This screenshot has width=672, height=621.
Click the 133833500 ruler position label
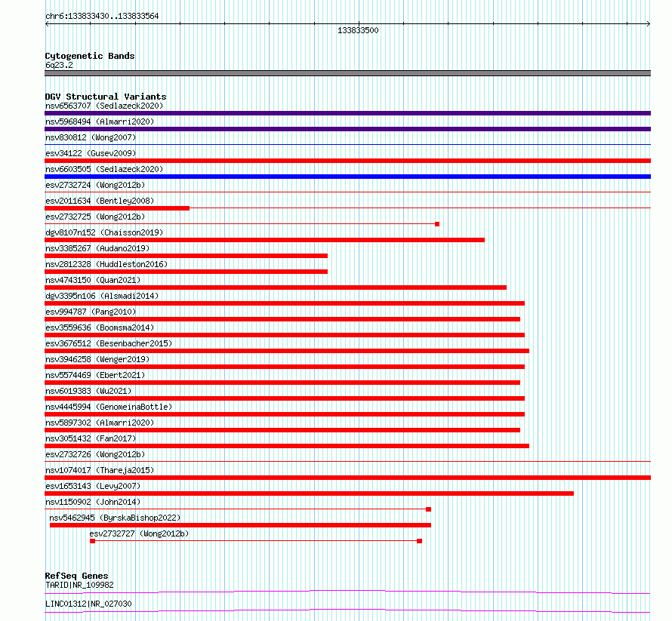[x=358, y=30]
